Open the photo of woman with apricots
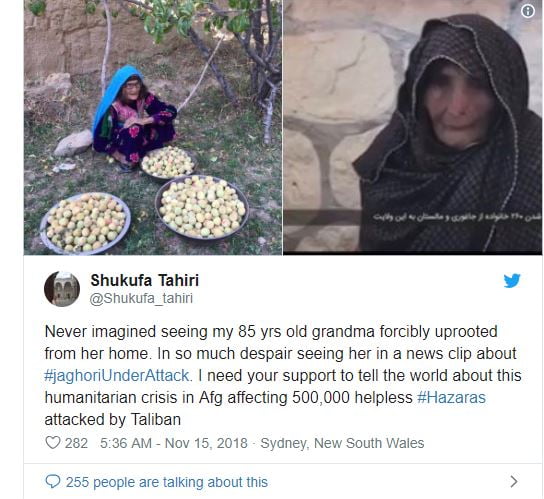 coord(153,127)
